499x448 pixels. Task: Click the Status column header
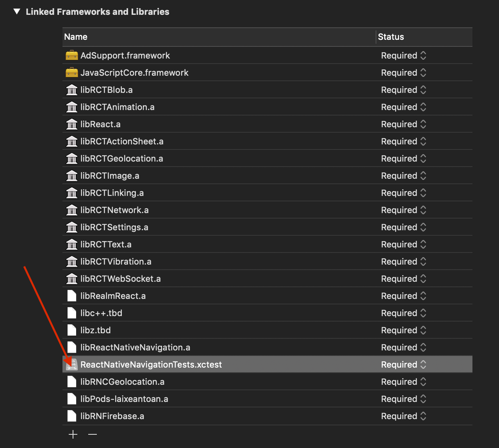point(424,37)
